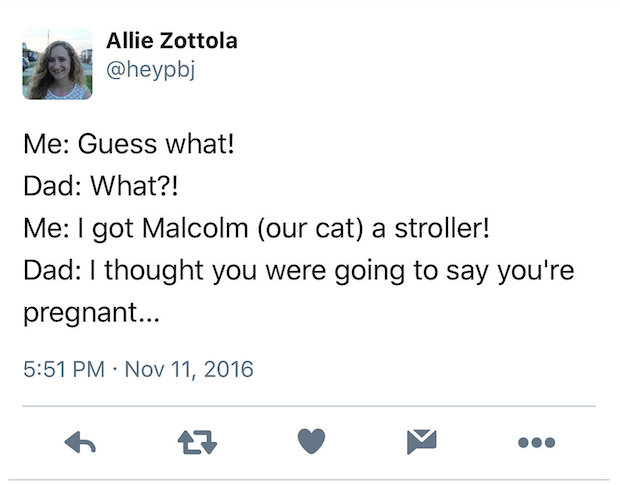620x485 pixels.
Task: Open the three-dot more options menu
Action: pos(536,441)
